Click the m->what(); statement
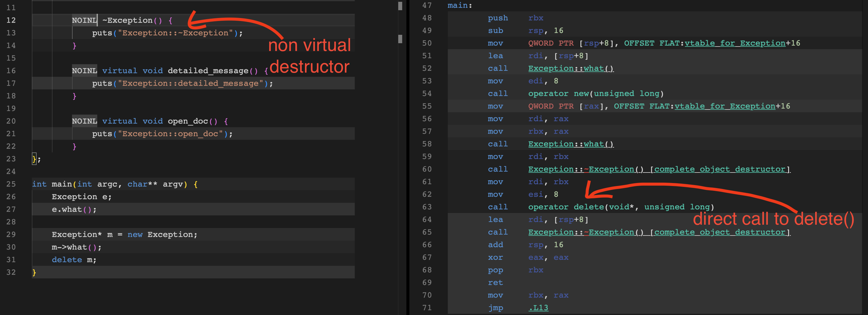The width and height of the screenshot is (868, 315). (x=77, y=247)
